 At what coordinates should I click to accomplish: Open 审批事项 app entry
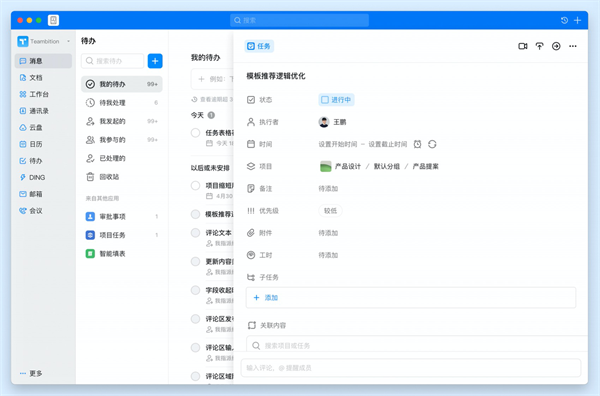click(122, 217)
